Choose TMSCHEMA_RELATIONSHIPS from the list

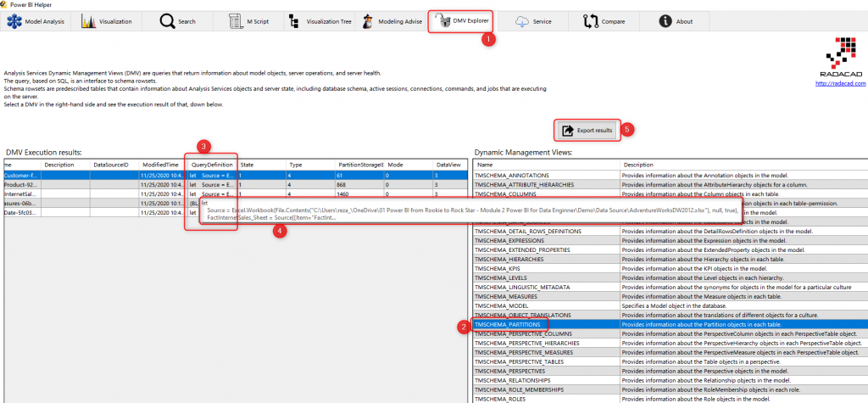513,380
